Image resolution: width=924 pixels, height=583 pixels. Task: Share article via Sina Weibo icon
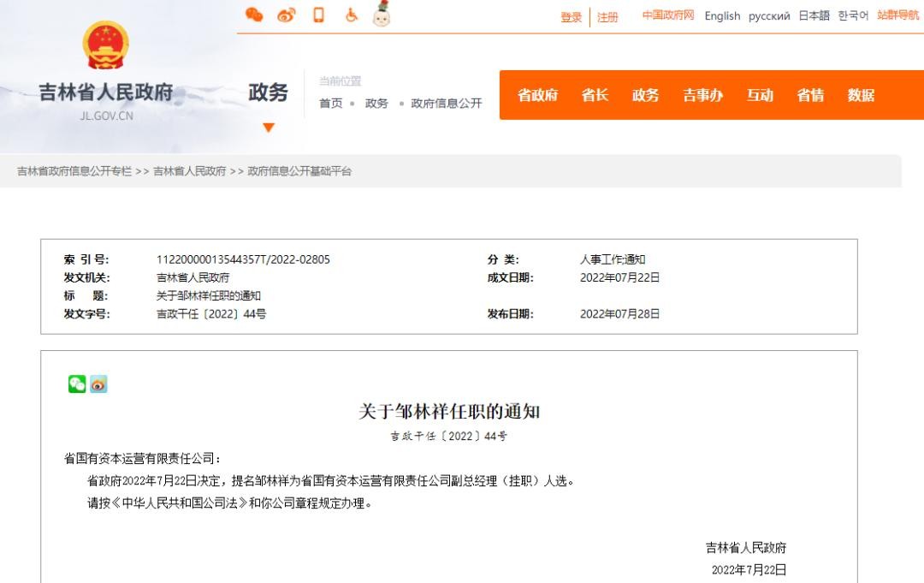coord(98,384)
